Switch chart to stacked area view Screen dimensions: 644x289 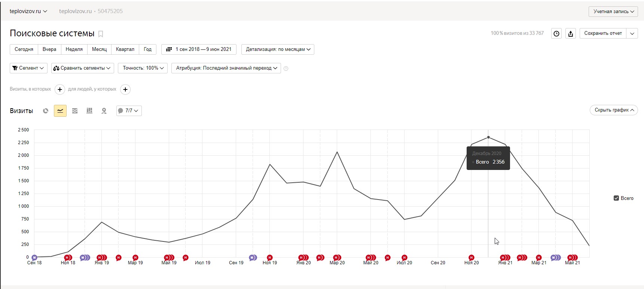click(75, 111)
